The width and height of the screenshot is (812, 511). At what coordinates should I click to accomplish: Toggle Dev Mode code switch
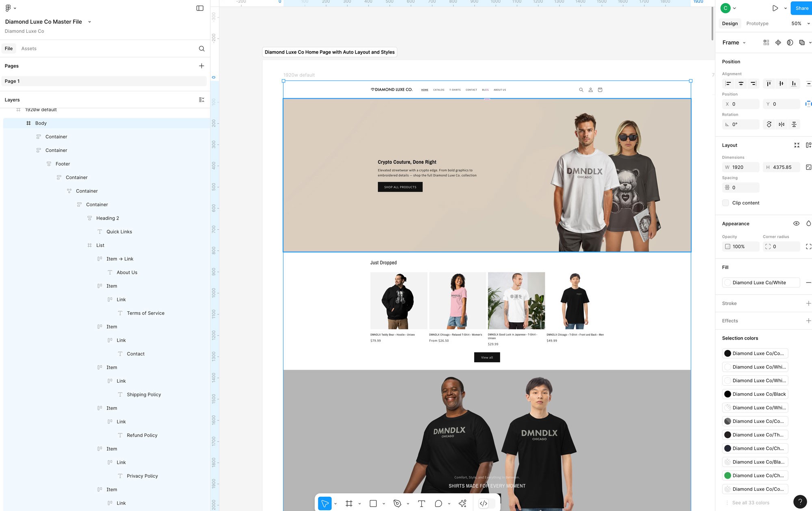point(487,503)
